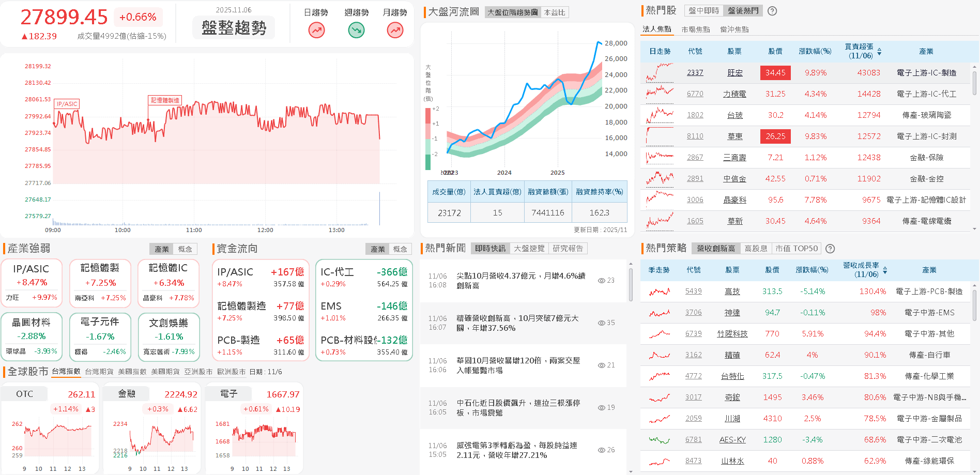Image resolution: width=980 pixels, height=475 pixels.
Task: Click the 高股息 strategy filter in 熱門策略
Action: (x=756, y=249)
